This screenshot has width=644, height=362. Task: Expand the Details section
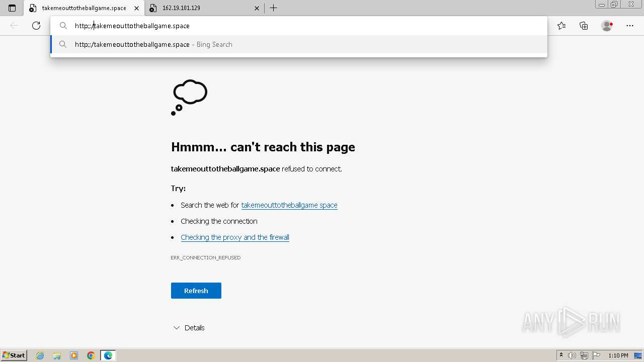(x=189, y=328)
